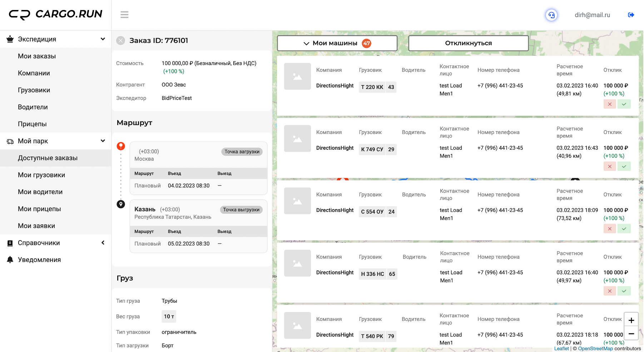The image size is (644, 352).
Task: Zoom in on the map
Action: [x=631, y=320]
